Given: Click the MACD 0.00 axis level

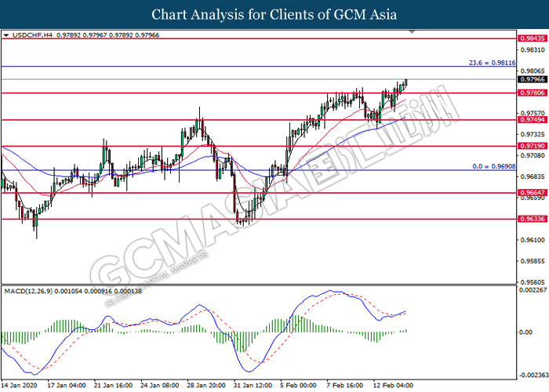Looking at the screenshot, I should pyautogui.click(x=525, y=332).
